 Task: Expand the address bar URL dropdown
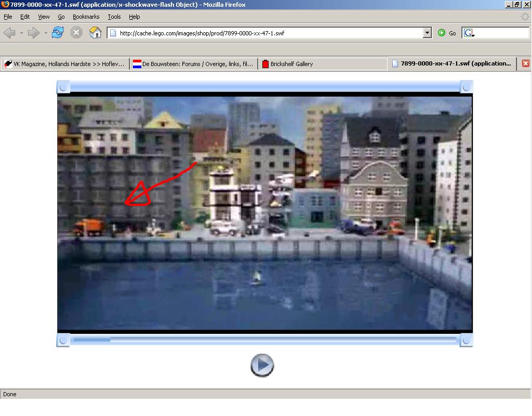click(427, 33)
